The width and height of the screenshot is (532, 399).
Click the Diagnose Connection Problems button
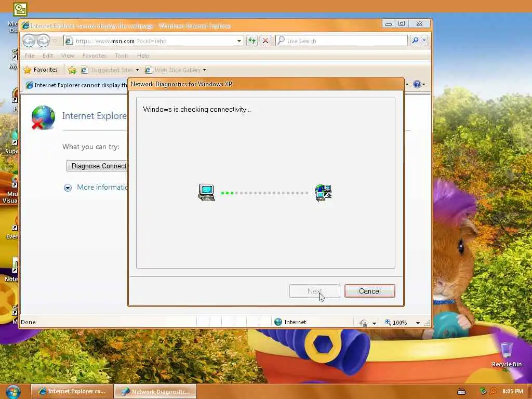coord(98,166)
